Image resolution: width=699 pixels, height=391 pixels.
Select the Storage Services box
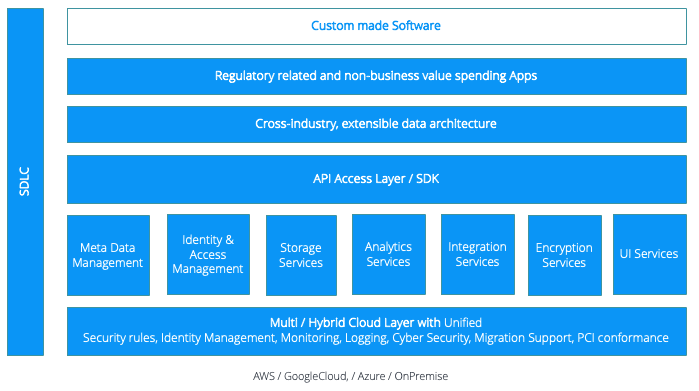pos(301,255)
